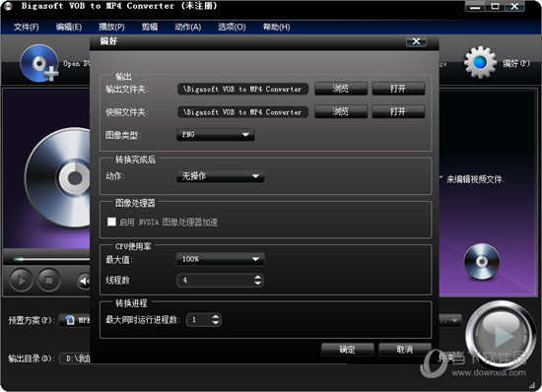Increase max simultaneous processes value
Viewport: 542px width, 392px height.
(216, 317)
